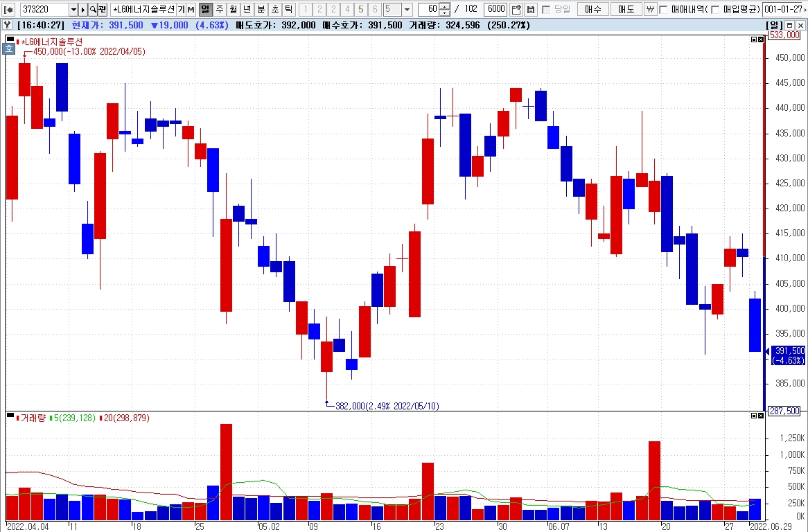Click the candle count field showing 60

428,9
